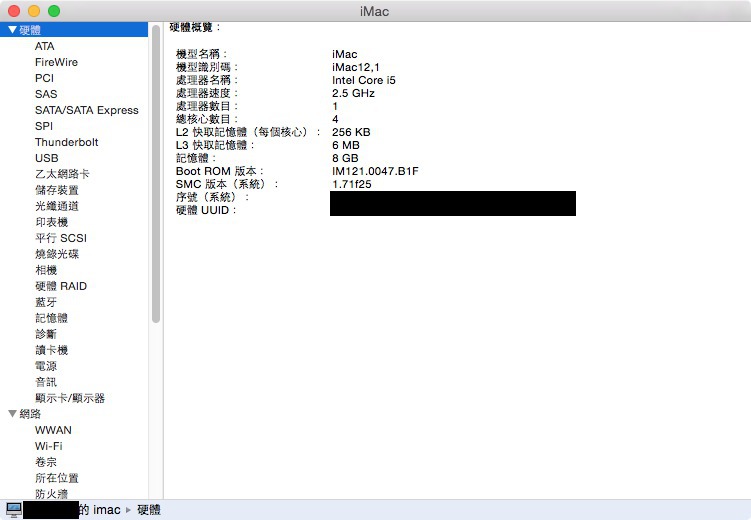The image size is (751, 520).
Task: Select 乙太網路卡 in the sidebar
Action: coord(62,174)
